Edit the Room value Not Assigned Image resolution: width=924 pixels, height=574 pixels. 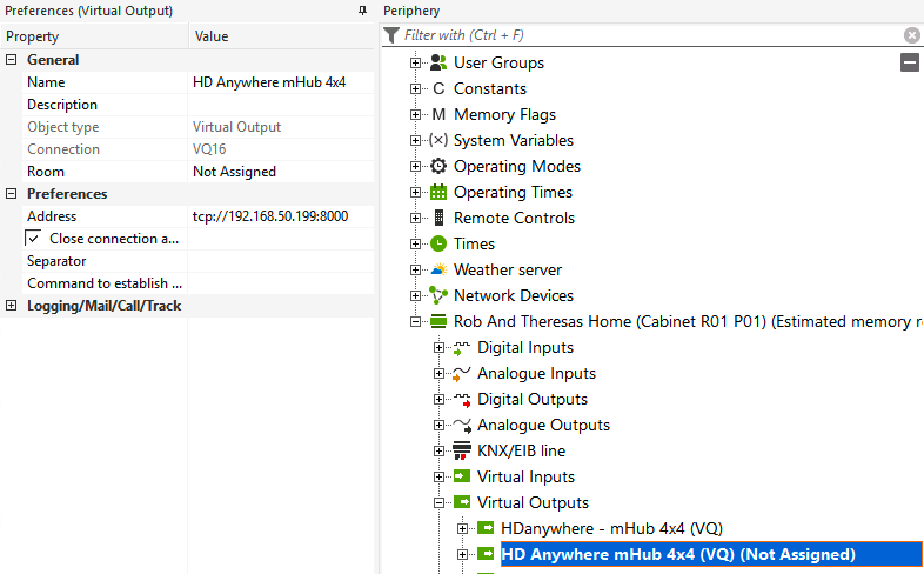[x=280, y=172]
